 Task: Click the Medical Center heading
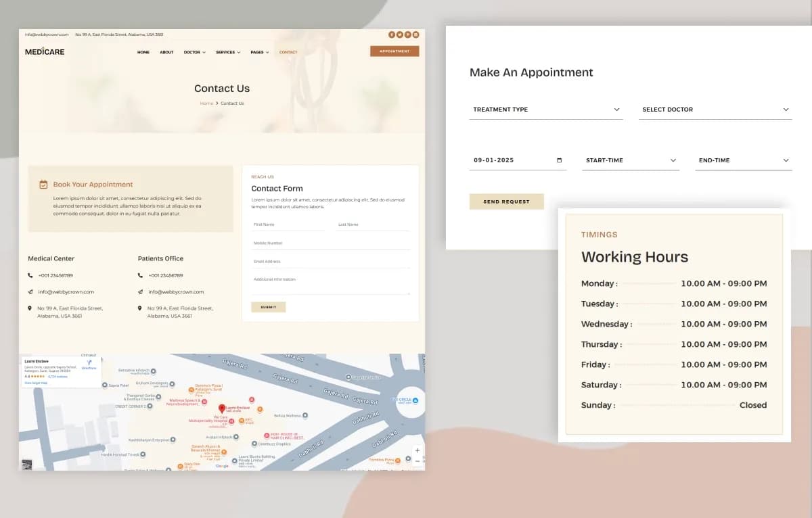[51, 258]
